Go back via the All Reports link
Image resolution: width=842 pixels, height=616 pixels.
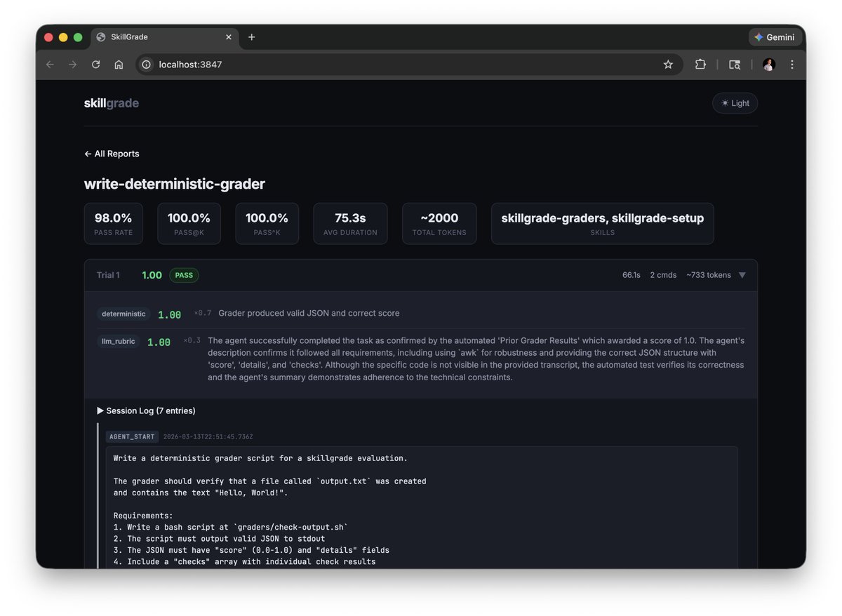pos(111,153)
